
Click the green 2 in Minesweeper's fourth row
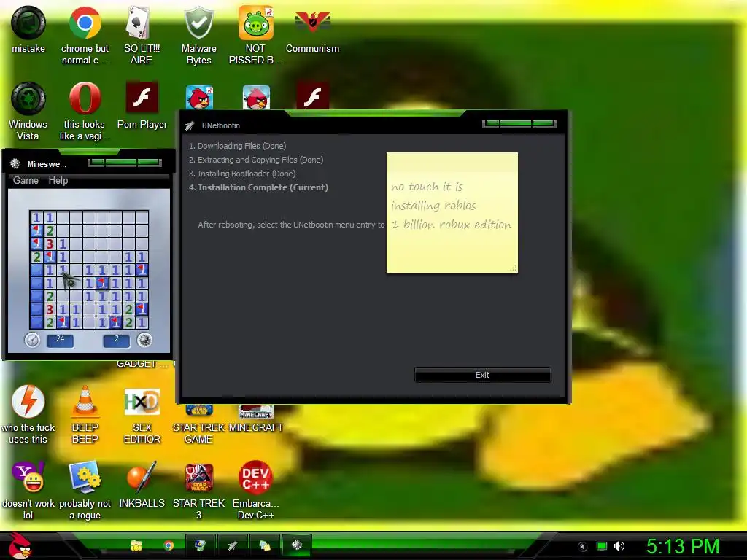36,257
